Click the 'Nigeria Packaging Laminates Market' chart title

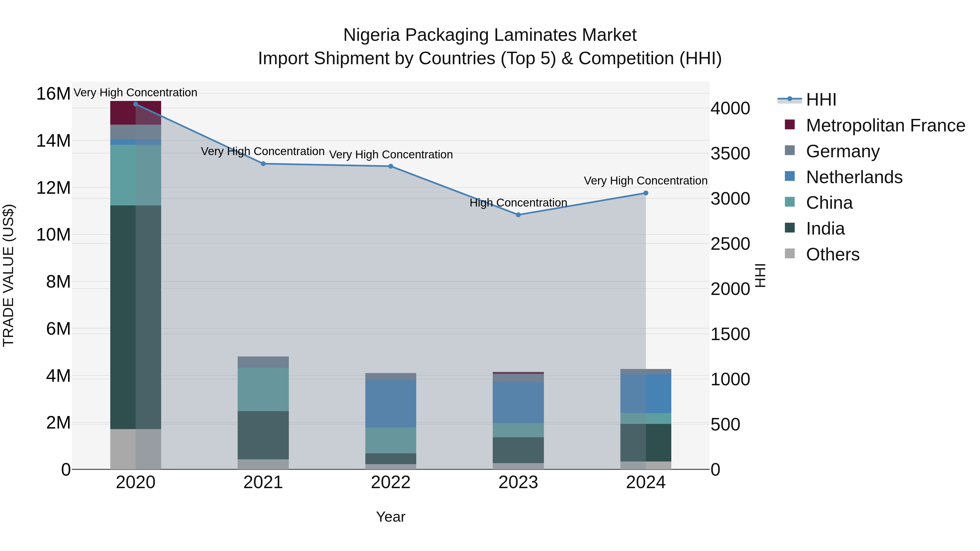pyautogui.click(x=490, y=35)
